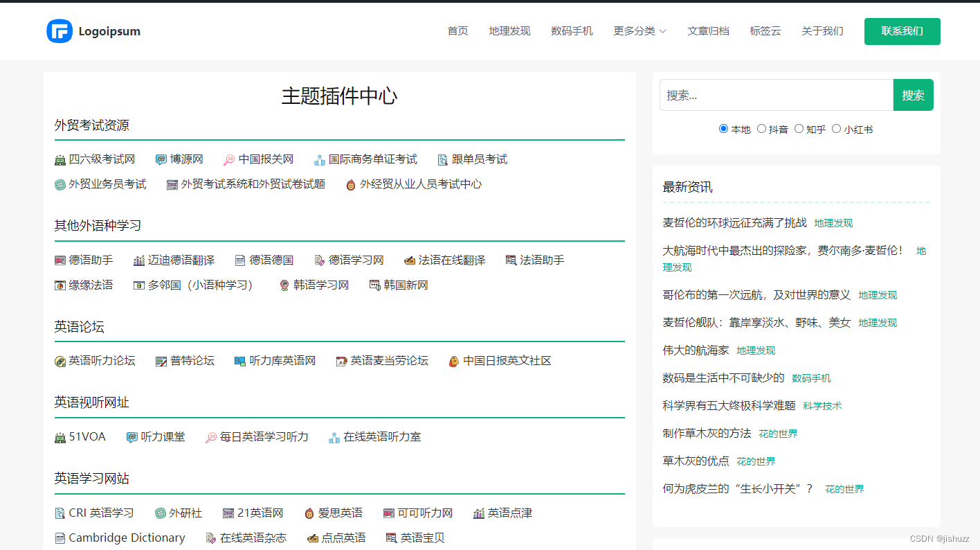Viewport: 980px width, 550px height.
Task: Click 数码手机 tag in 最新资讯 list
Action: [x=811, y=378]
